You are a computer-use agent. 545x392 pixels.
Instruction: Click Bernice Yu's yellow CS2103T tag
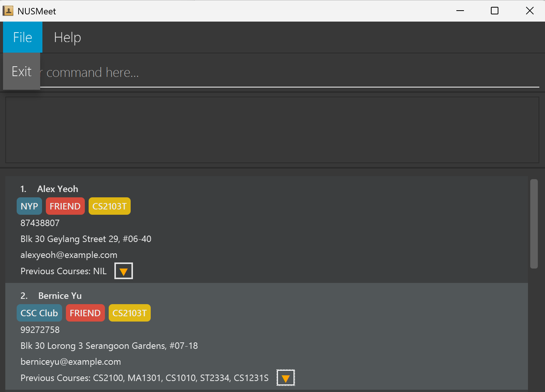coord(130,313)
